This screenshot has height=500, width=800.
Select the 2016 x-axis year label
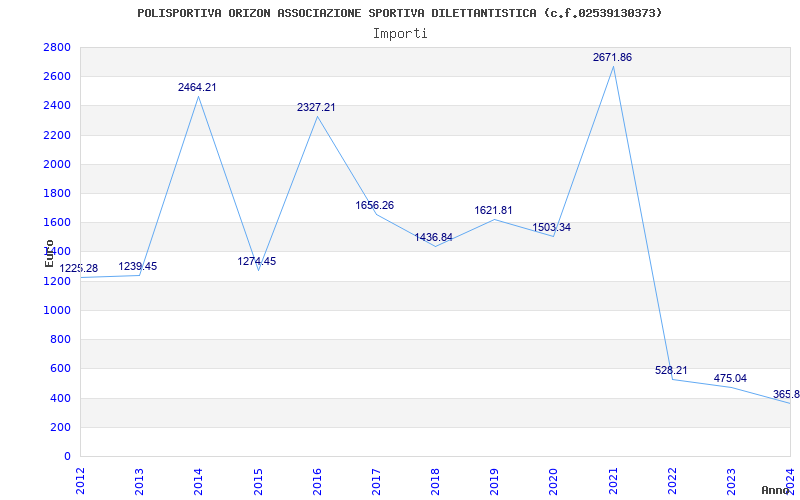click(317, 481)
